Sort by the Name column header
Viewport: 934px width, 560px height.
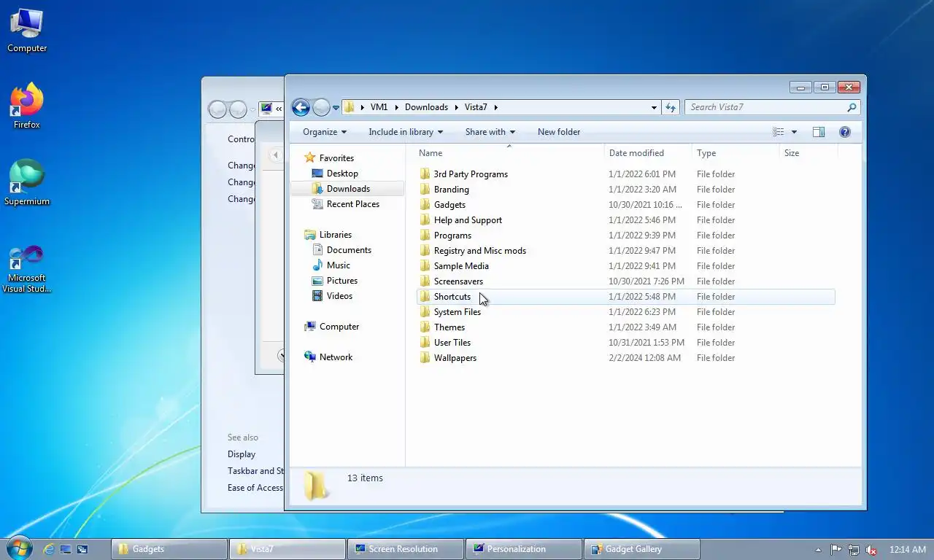pyautogui.click(x=509, y=153)
